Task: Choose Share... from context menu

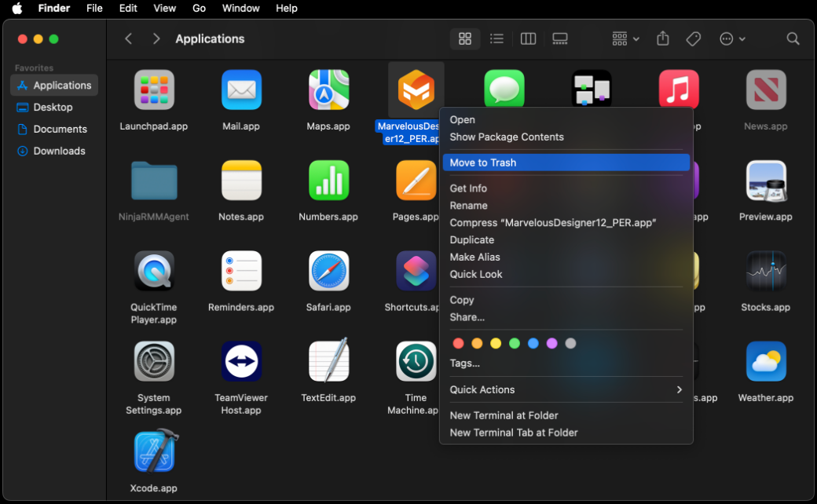Action: pyautogui.click(x=566, y=317)
